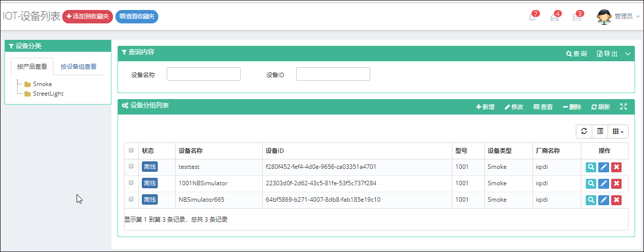Click the 导出 export button
The width and height of the screenshot is (644, 252).
tap(607, 54)
